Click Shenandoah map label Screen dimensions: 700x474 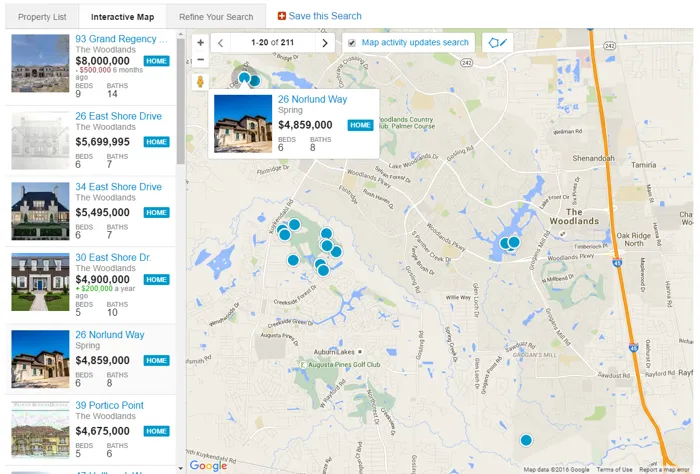[593, 158]
